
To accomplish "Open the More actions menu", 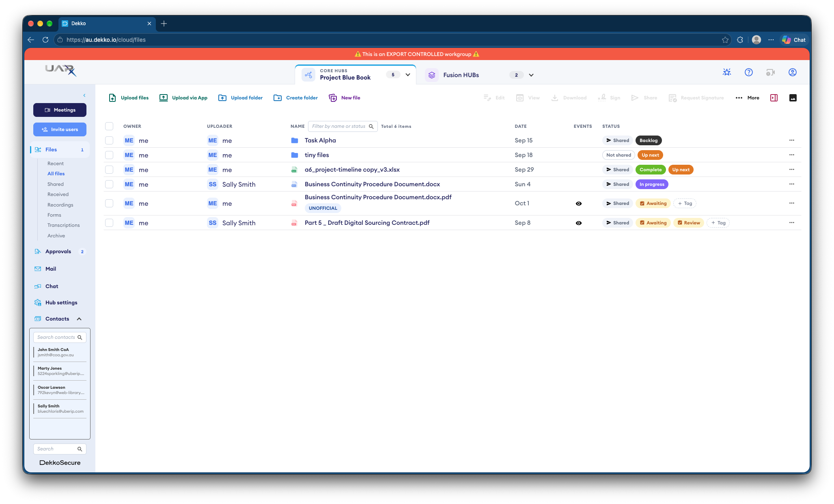I will (748, 98).
